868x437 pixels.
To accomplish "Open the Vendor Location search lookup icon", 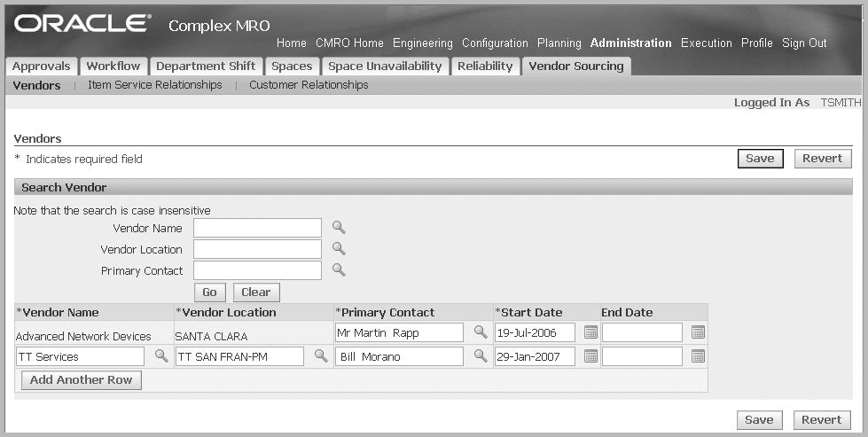I will (339, 249).
